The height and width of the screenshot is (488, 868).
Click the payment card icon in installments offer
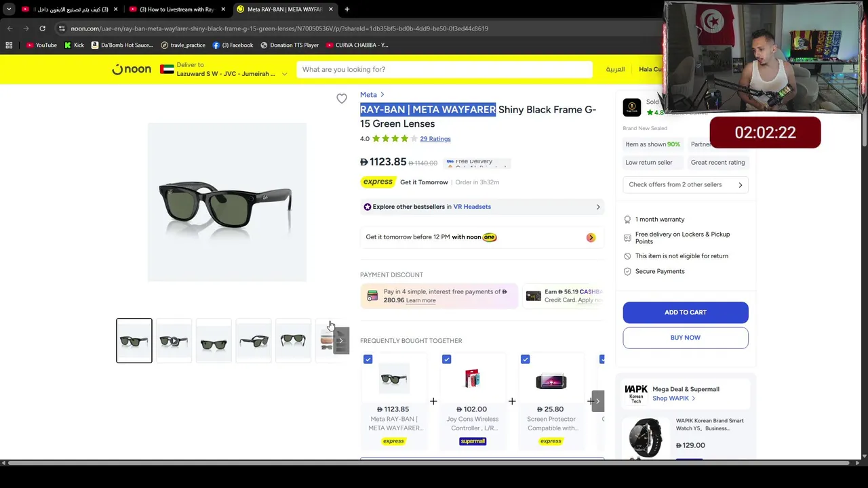point(372,296)
